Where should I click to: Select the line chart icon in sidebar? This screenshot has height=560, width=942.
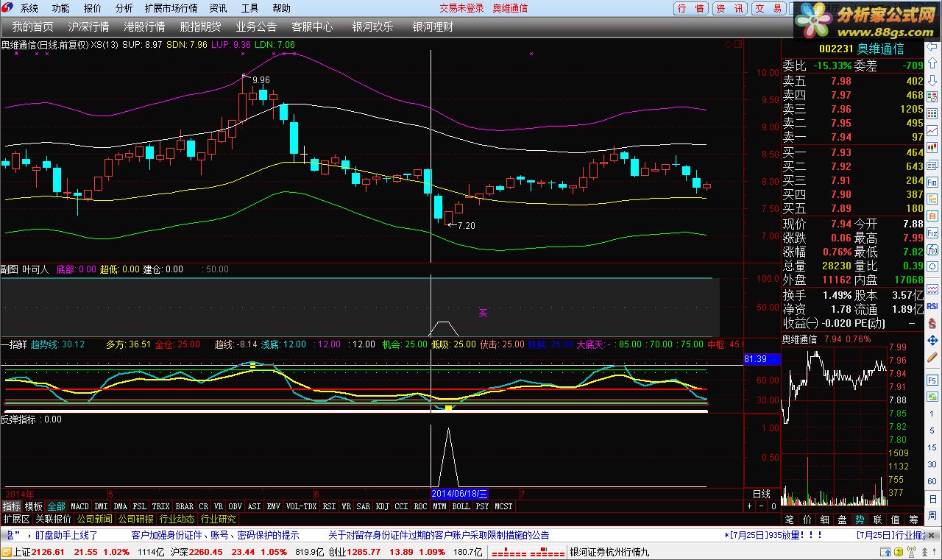(x=932, y=131)
